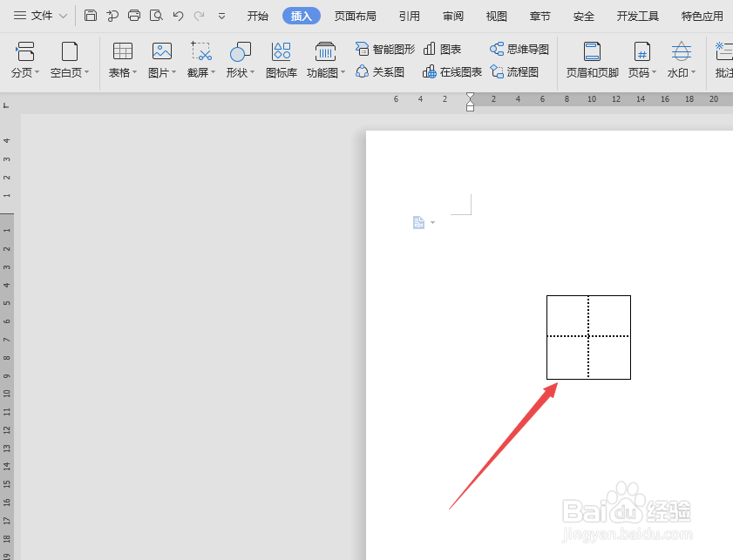This screenshot has width=733, height=560.
Task: Expand the 图片 dropdown arrow
Action: 174,72
